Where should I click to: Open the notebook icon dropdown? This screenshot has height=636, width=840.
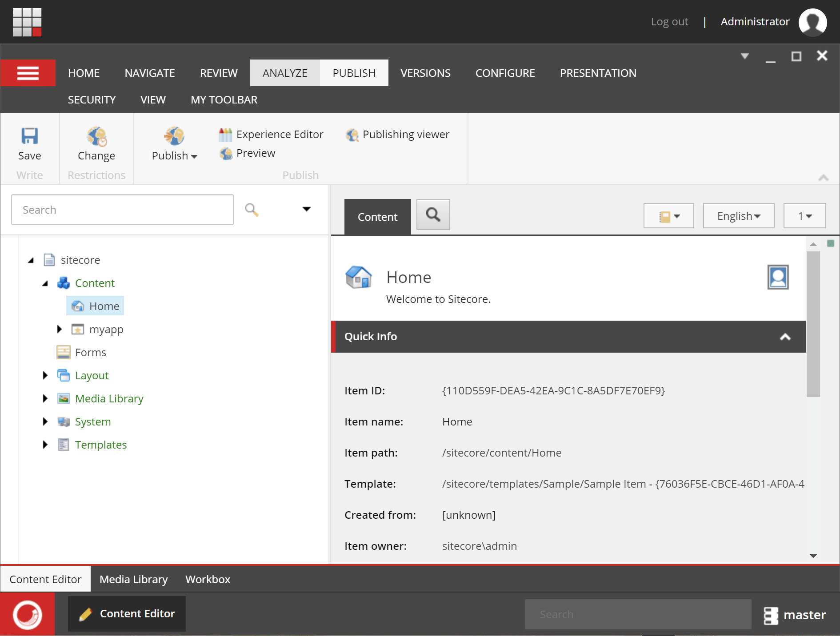pyautogui.click(x=668, y=216)
